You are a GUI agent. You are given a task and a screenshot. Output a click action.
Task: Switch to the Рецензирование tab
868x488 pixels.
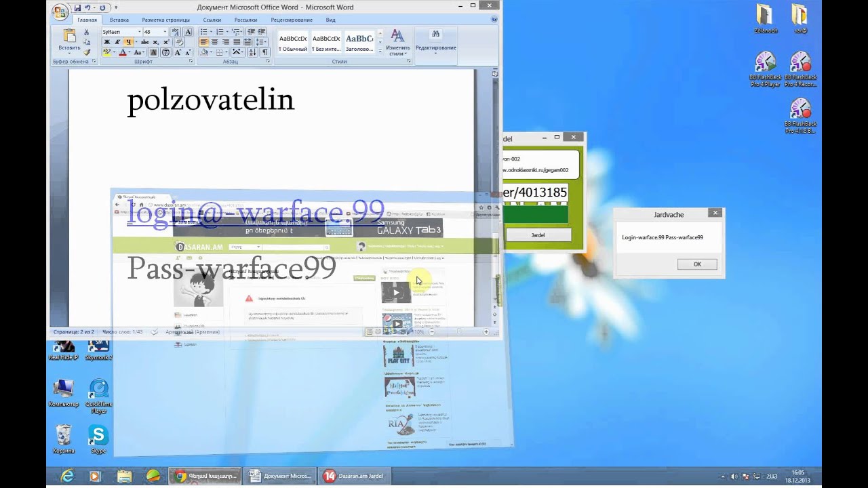point(292,20)
